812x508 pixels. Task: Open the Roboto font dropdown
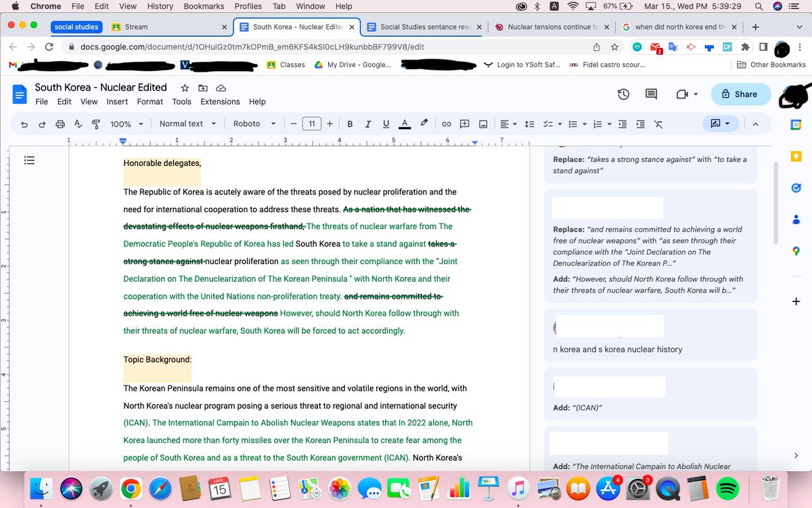(254, 124)
